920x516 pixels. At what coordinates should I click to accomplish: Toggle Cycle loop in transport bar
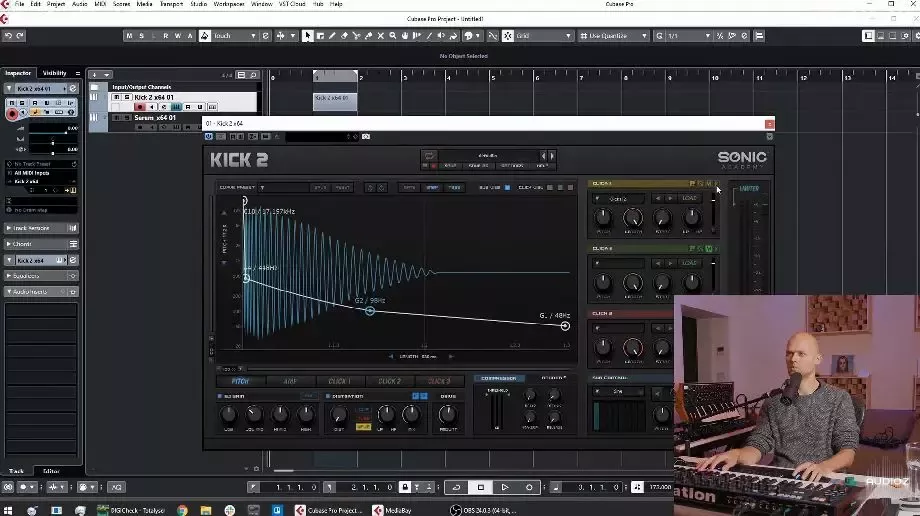tap(456, 487)
